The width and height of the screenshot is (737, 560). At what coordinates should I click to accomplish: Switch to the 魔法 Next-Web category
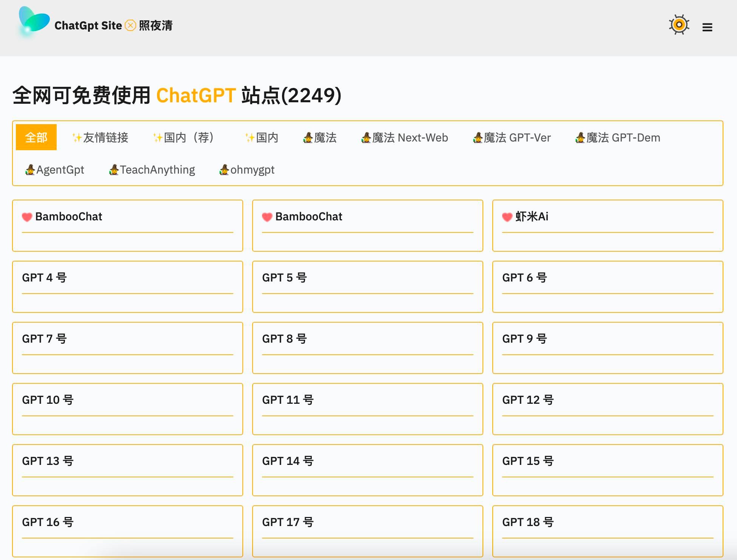[x=403, y=138]
